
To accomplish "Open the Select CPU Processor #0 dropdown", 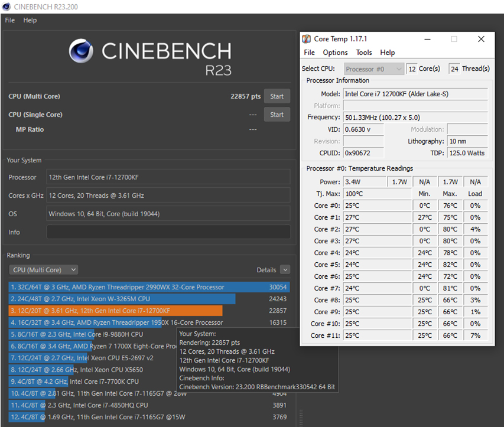I will point(374,69).
